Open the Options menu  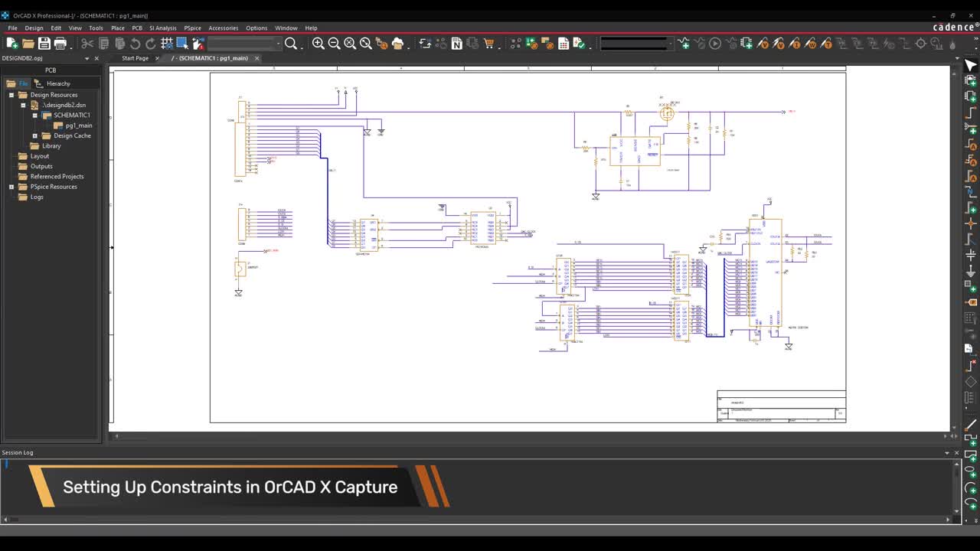256,28
